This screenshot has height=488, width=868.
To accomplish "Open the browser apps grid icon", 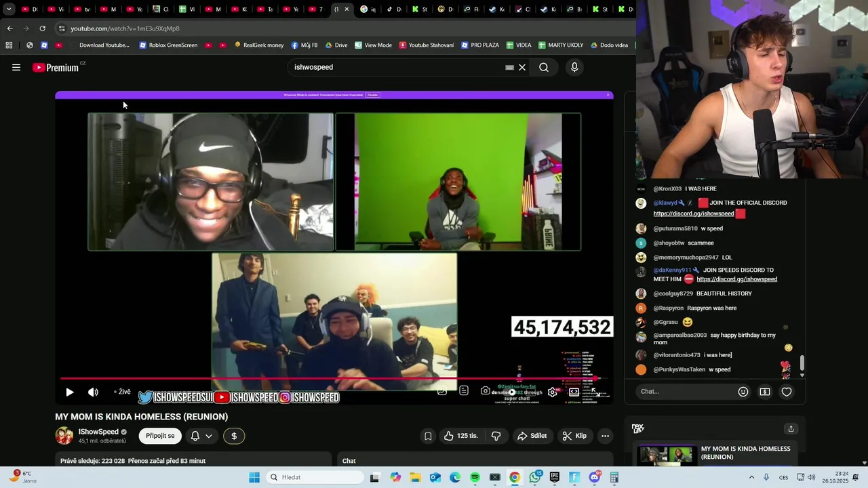I will pyautogui.click(x=9, y=45).
